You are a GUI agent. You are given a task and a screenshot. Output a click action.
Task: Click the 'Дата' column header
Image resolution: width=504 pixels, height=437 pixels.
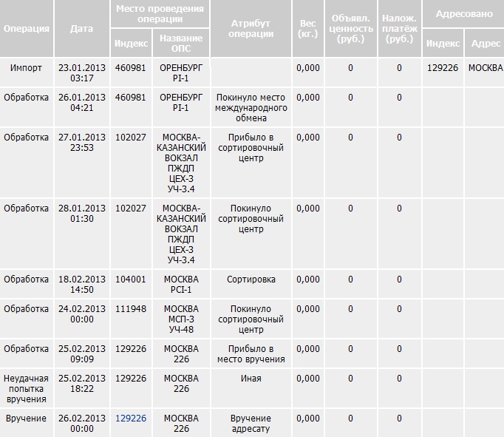click(x=81, y=29)
